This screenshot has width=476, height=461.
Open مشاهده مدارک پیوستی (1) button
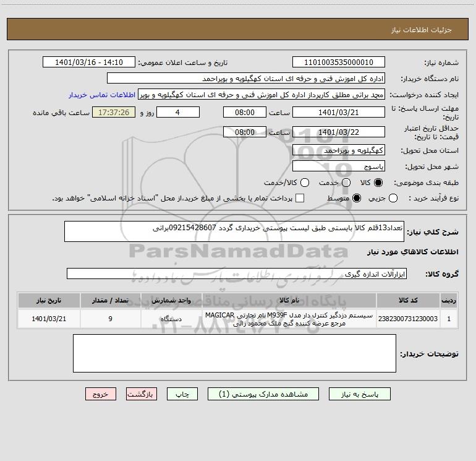coord(263,394)
